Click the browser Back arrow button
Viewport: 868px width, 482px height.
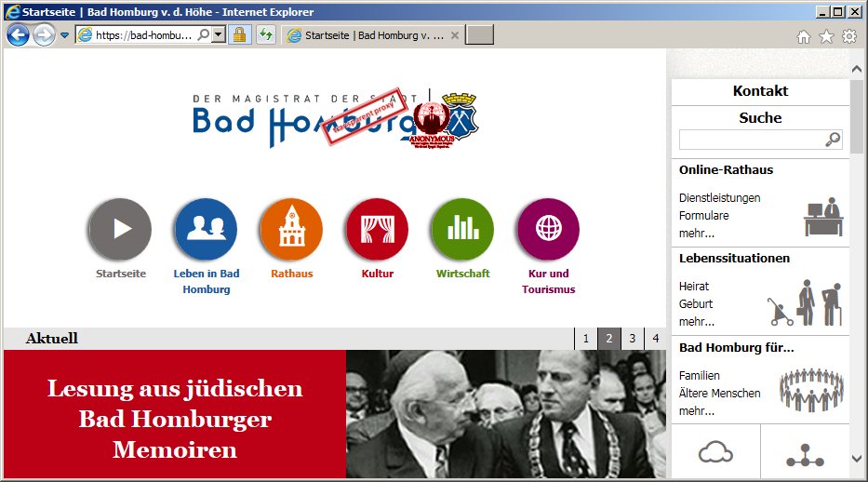tap(18, 35)
